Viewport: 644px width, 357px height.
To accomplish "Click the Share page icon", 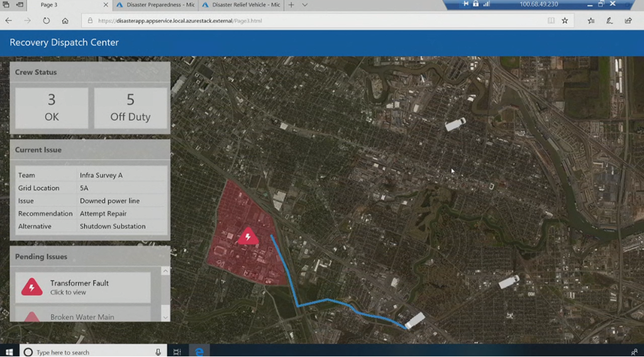I will click(628, 21).
